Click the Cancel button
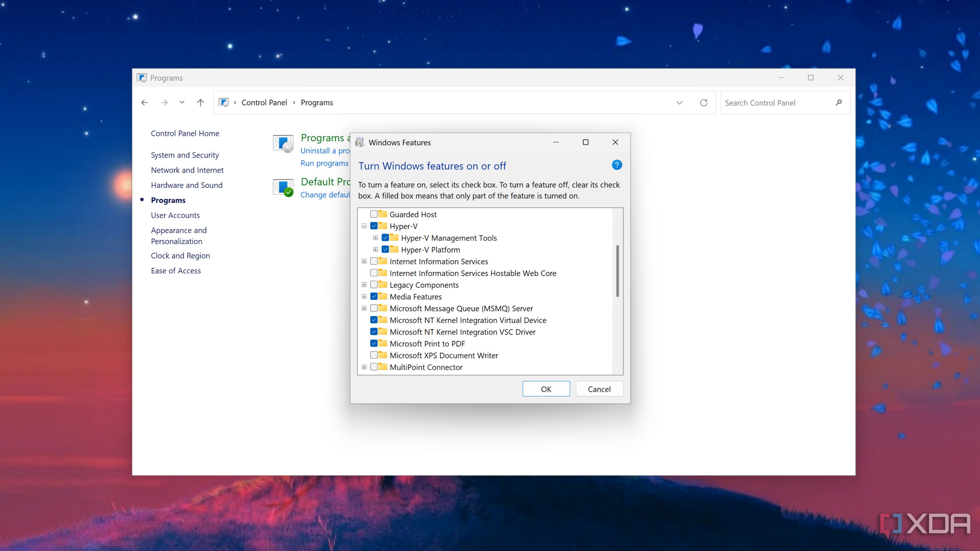The height and width of the screenshot is (551, 980). (x=599, y=389)
